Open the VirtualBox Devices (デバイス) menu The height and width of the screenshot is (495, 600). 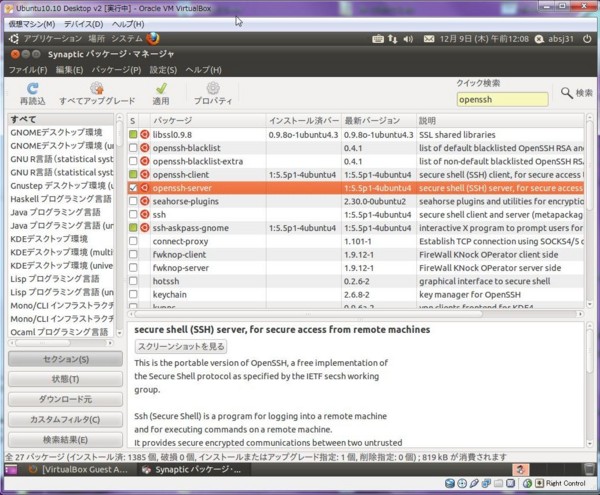[83, 24]
